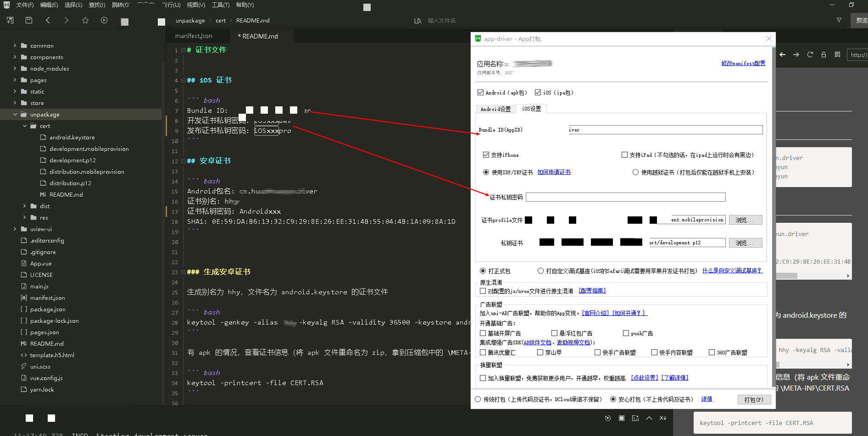
Task: Open the 如何申请证书 link
Action: click(x=554, y=172)
